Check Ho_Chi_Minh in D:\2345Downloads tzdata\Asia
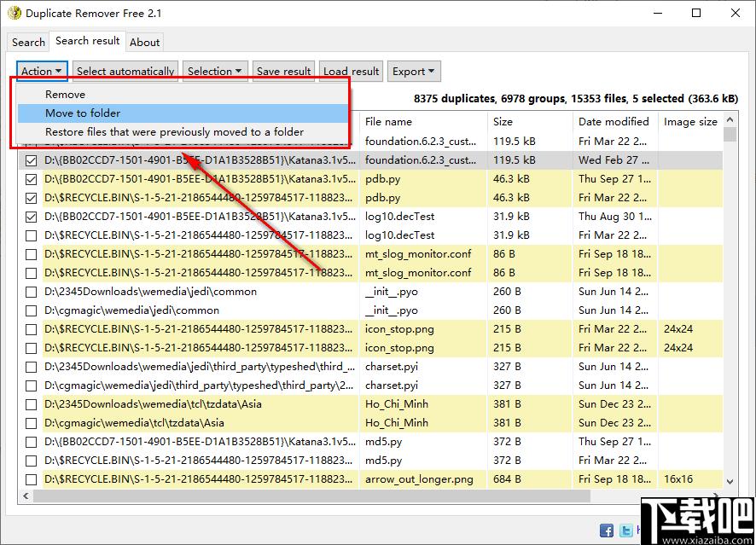756x545 pixels. [31, 405]
